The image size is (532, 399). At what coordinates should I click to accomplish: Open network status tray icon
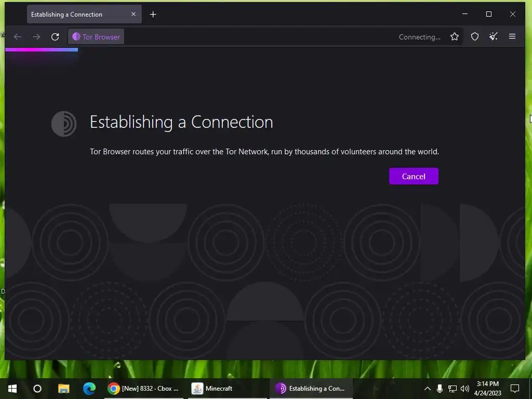453,389
